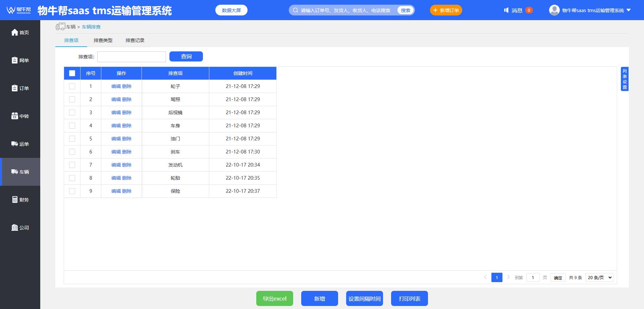
Task: Open the 运单 truck icon
Action: click(x=15, y=144)
